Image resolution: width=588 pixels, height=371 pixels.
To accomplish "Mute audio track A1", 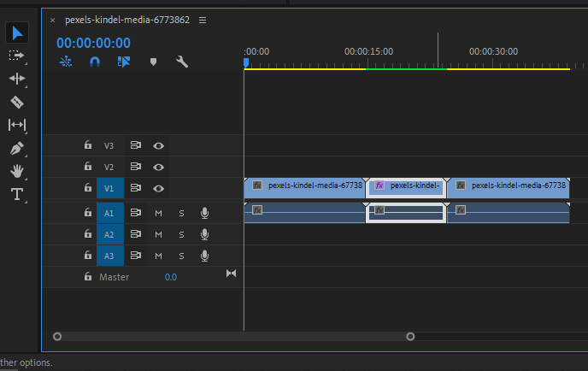I will pyautogui.click(x=159, y=214).
